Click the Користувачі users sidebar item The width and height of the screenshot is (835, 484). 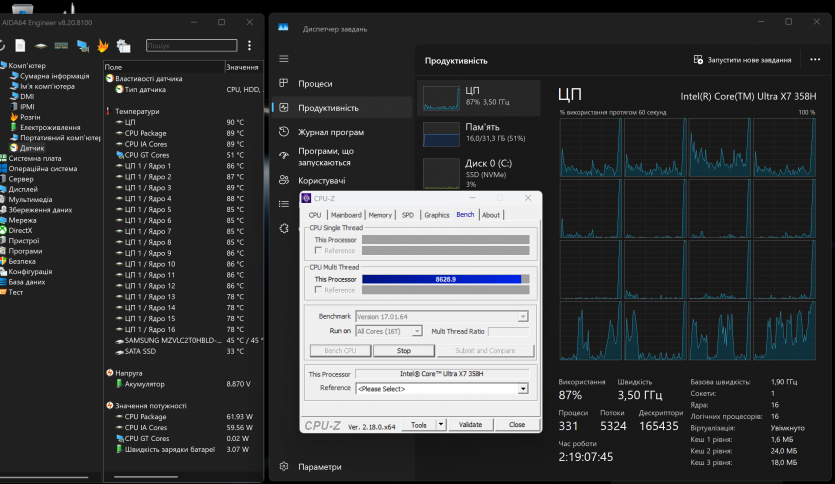tap(321, 181)
